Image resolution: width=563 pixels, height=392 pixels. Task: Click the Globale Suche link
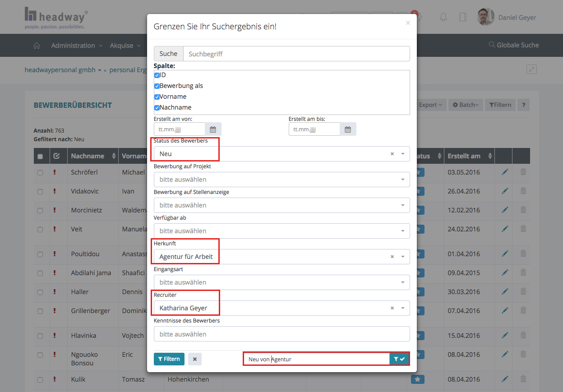click(514, 45)
